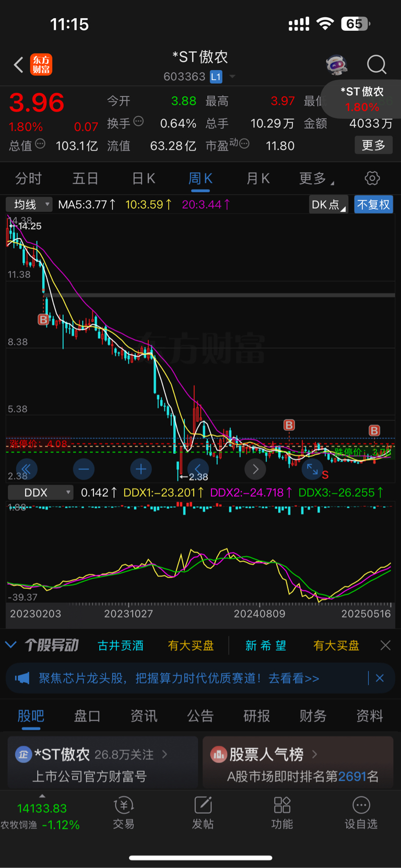The height and width of the screenshot is (868, 401).
Task: Tap the S sell signal marker
Action: coord(325,475)
